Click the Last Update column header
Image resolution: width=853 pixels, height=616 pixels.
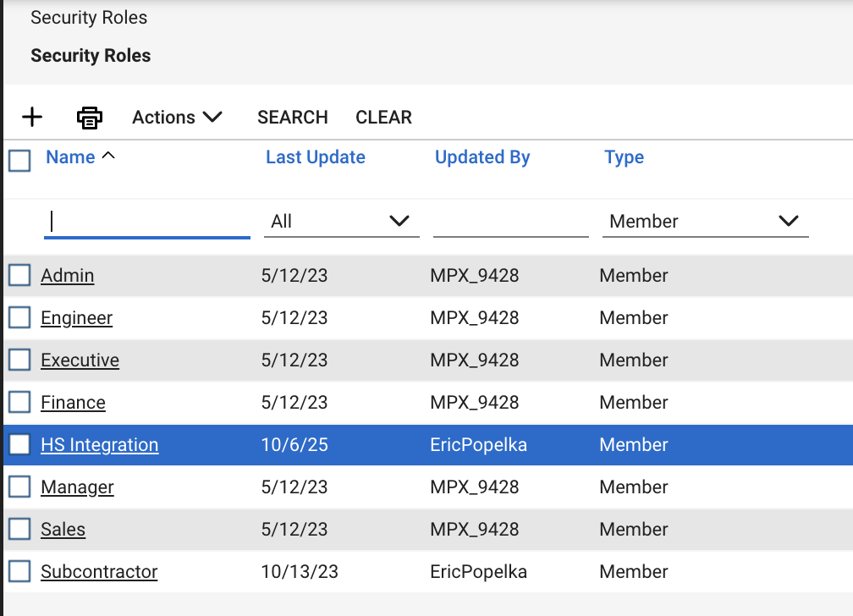pyautogui.click(x=315, y=157)
